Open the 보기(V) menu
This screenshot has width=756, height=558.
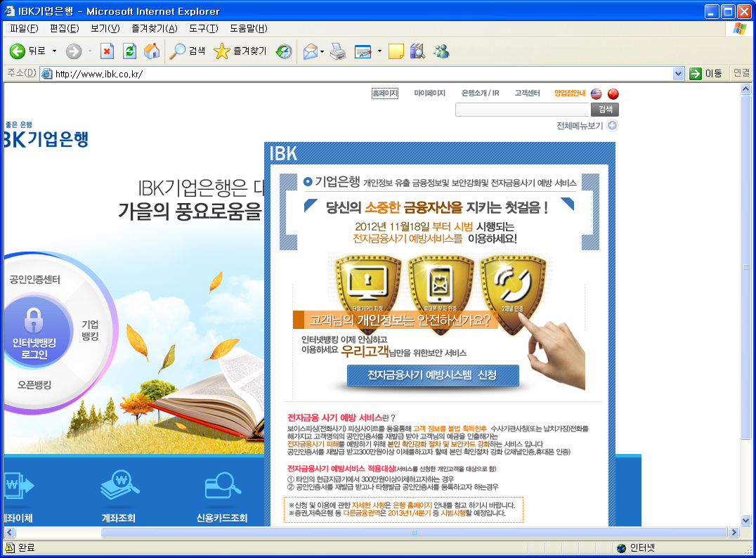coord(105,28)
